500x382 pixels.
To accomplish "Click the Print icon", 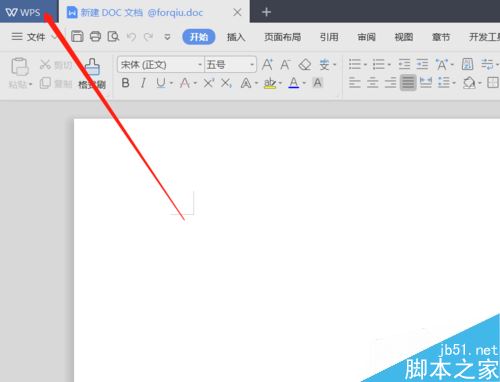I will click(x=95, y=36).
